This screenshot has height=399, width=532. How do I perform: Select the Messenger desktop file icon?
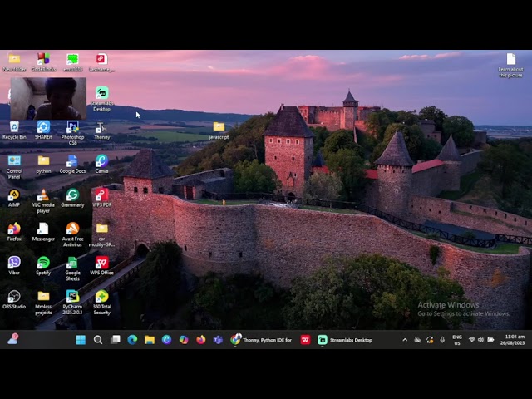[43, 232]
